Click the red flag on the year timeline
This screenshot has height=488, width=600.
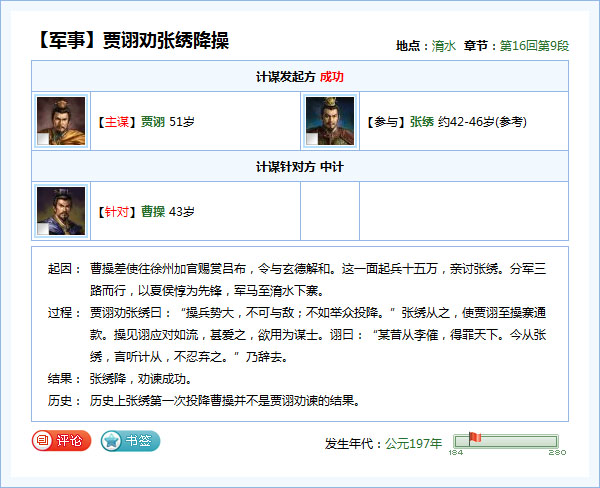pyautogui.click(x=475, y=437)
